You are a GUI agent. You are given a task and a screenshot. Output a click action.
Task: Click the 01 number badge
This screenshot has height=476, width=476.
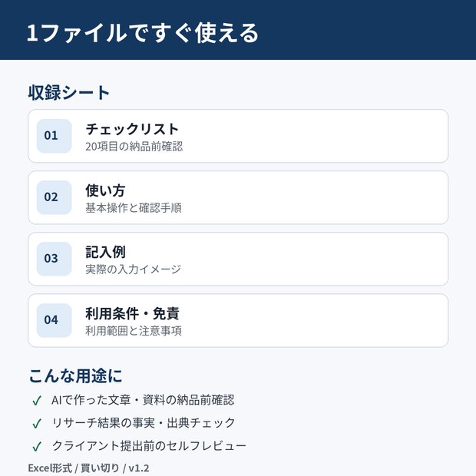(54, 136)
